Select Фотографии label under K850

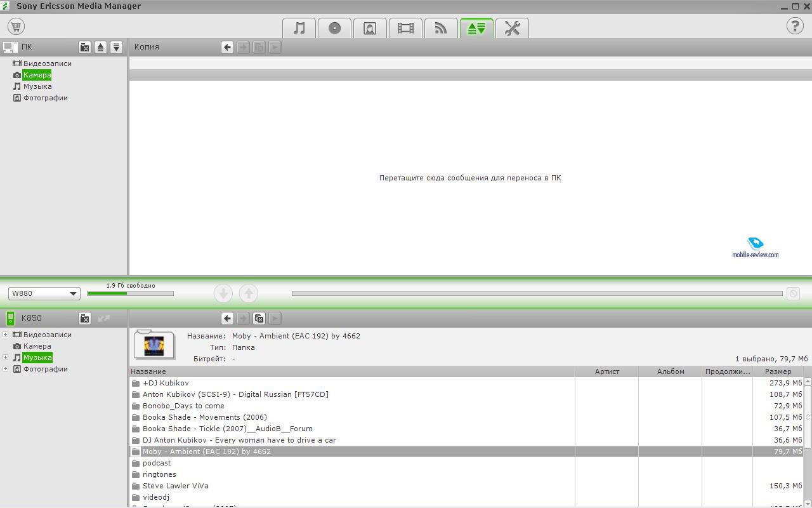point(45,369)
